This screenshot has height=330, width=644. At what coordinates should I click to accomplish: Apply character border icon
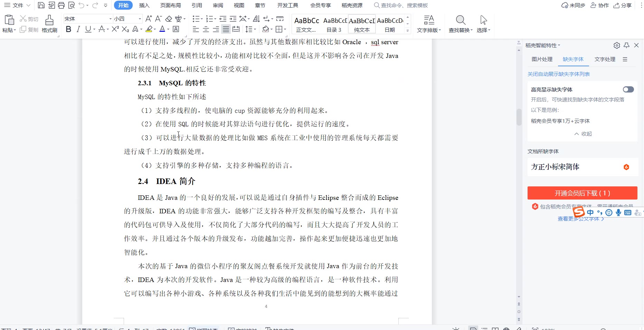[x=176, y=29]
